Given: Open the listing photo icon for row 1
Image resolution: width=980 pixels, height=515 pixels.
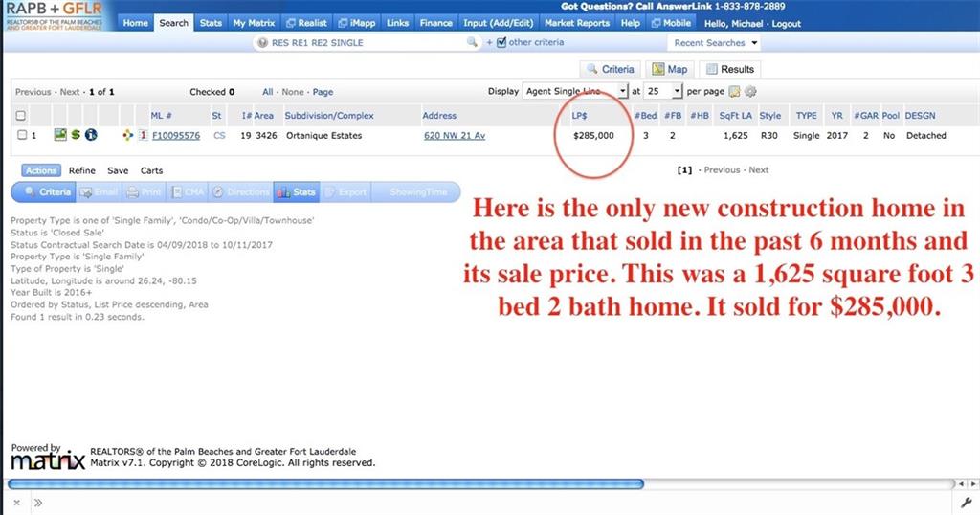Looking at the screenshot, I should pyautogui.click(x=59, y=135).
